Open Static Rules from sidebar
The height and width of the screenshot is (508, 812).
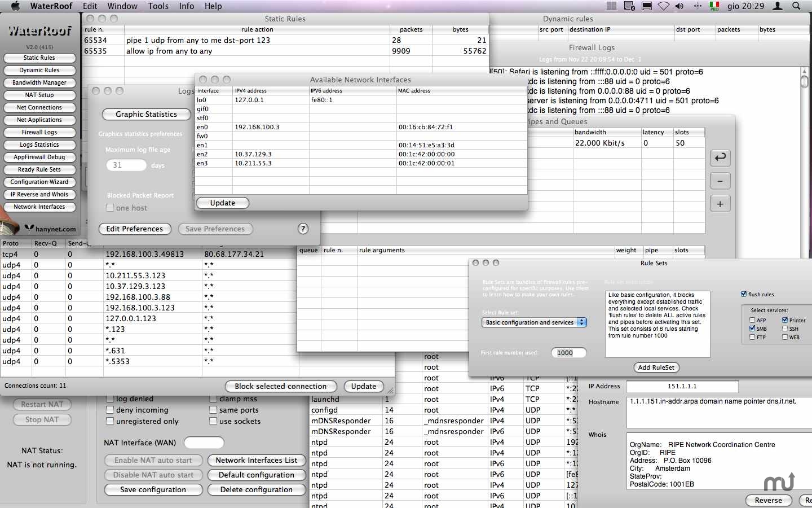point(39,58)
